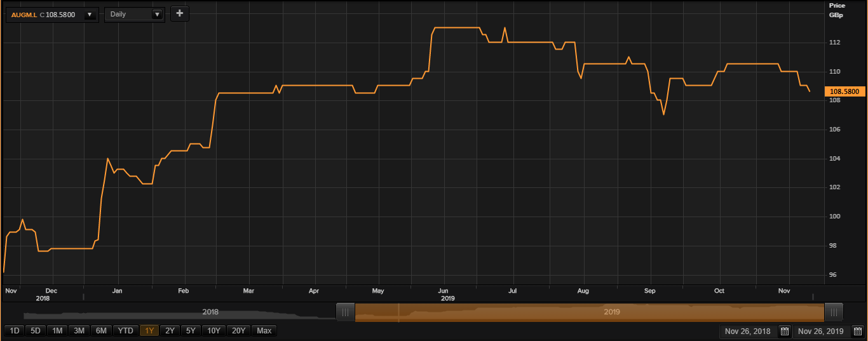Click the 98 price axis label
The width and height of the screenshot is (868, 341).
point(832,246)
